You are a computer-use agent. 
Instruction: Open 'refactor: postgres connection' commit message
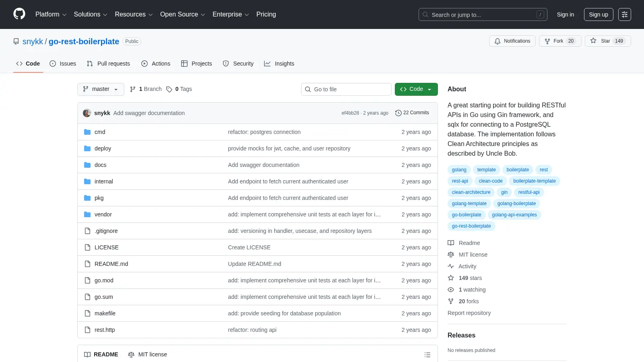click(264, 132)
